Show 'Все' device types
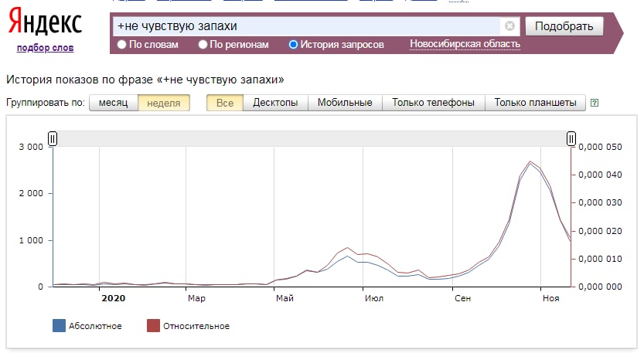 (225, 103)
